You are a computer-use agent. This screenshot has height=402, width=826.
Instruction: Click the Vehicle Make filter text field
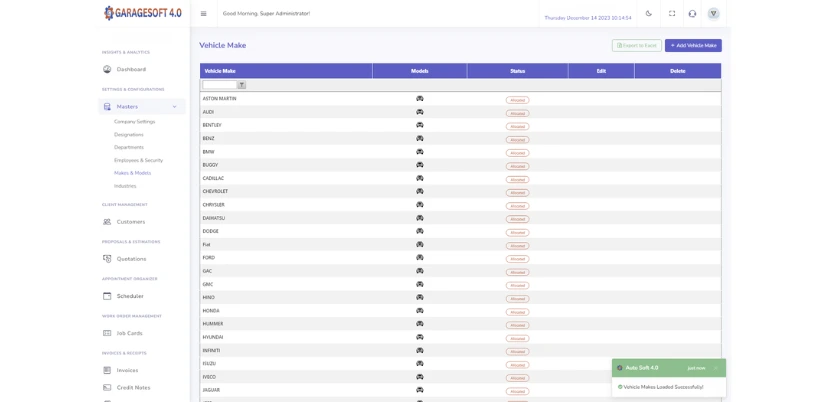220,85
